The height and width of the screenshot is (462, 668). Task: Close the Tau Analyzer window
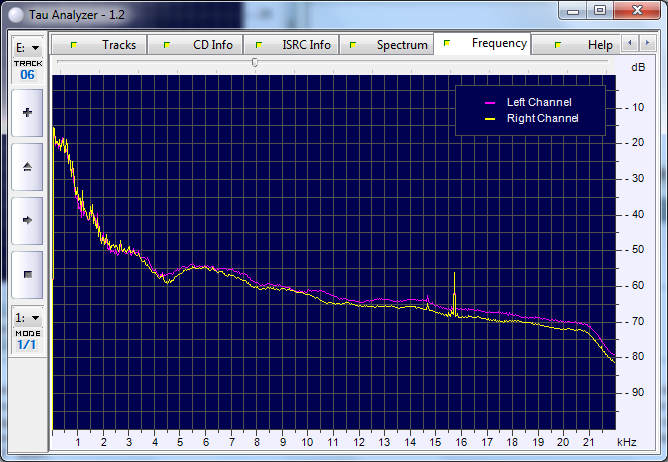point(637,11)
